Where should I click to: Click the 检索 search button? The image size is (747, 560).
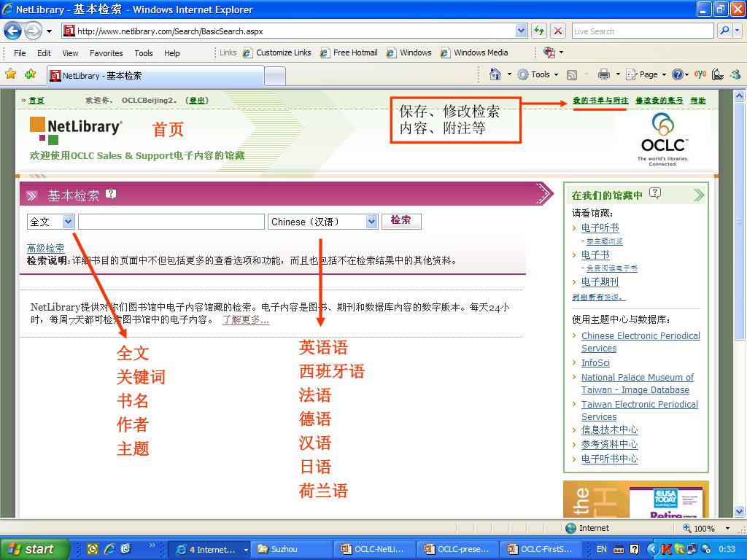coord(401,220)
